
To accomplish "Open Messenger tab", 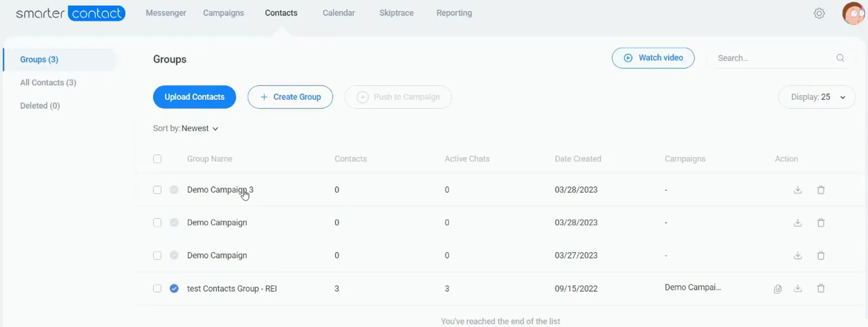I will click(x=166, y=13).
